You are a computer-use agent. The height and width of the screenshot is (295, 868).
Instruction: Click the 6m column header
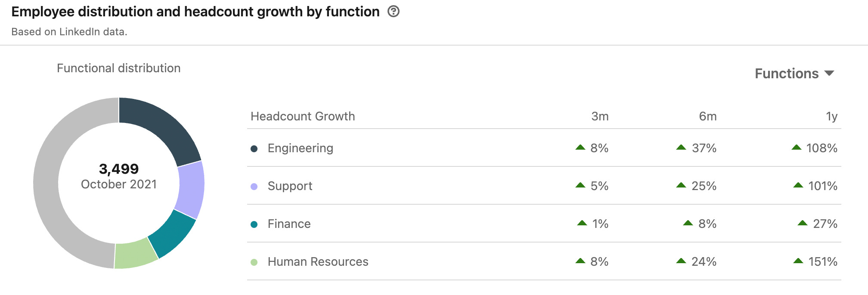click(707, 117)
